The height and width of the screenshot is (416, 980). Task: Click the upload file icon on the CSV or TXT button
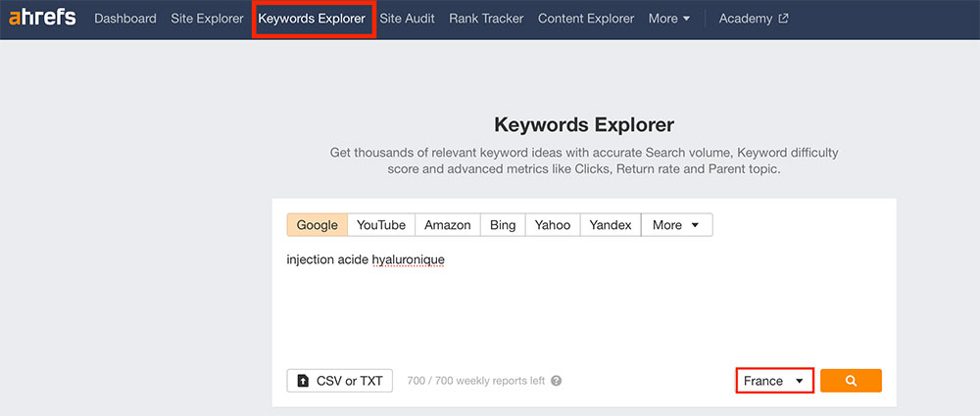303,381
